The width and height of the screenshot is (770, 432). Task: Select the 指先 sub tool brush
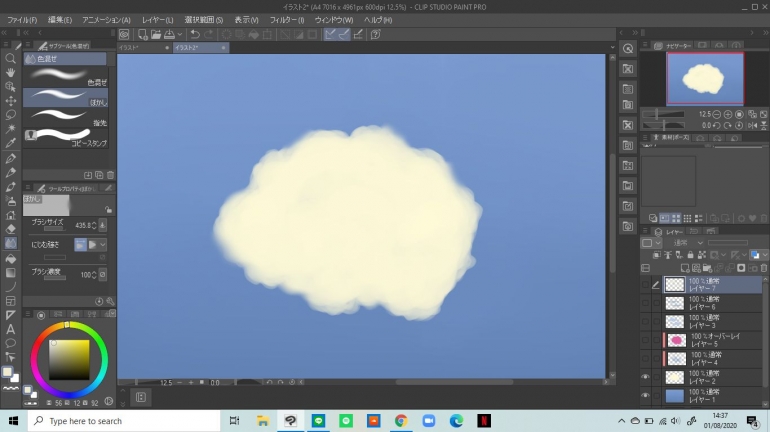tap(65, 118)
